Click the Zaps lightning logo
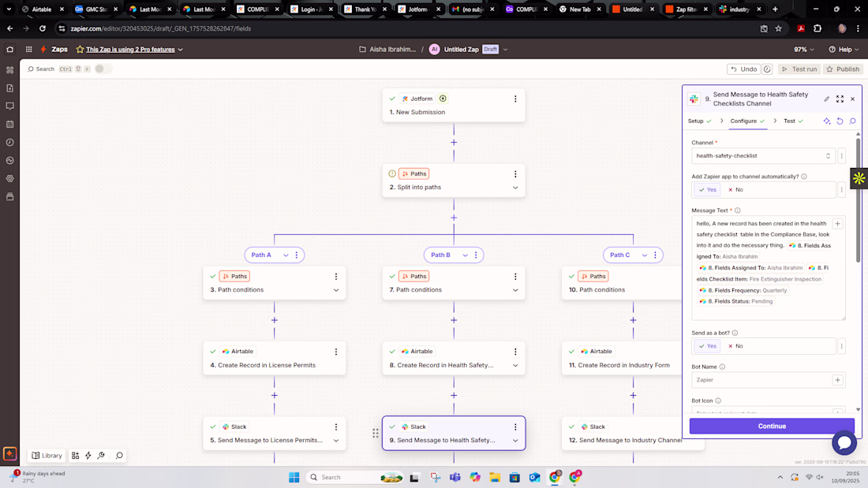This screenshot has width=868, height=488. pyautogui.click(x=43, y=49)
